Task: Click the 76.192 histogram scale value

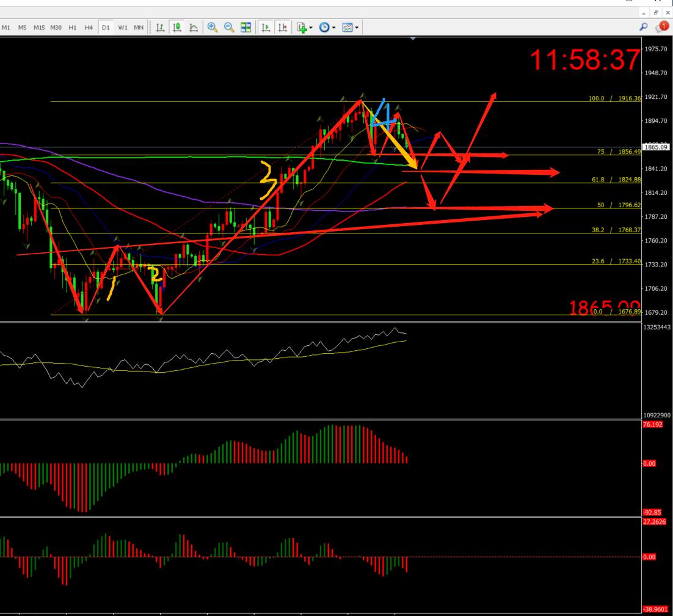Action: tap(652, 424)
